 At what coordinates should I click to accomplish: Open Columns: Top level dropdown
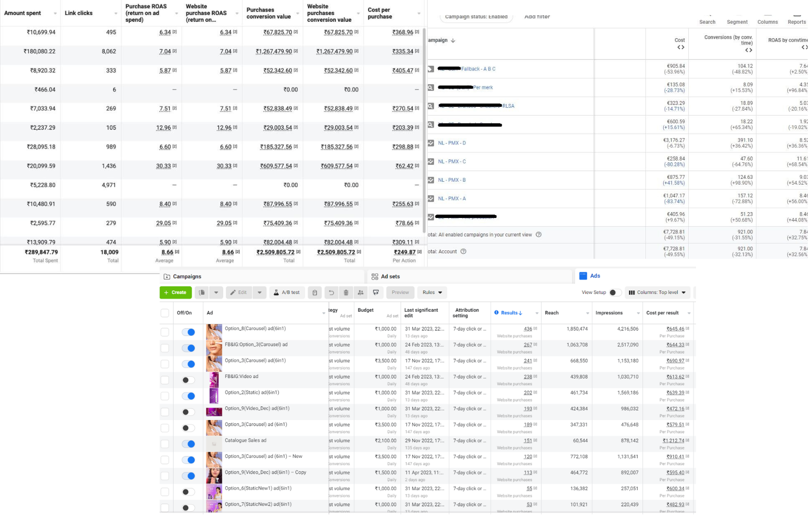(657, 292)
